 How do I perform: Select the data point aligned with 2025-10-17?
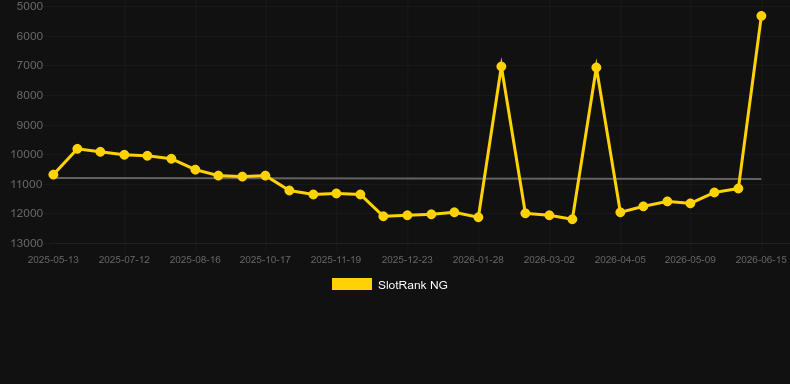[266, 176]
